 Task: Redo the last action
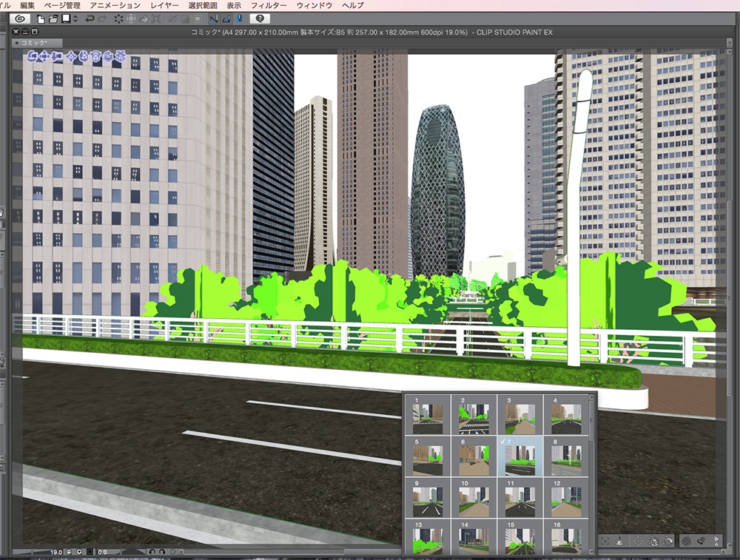click(102, 19)
